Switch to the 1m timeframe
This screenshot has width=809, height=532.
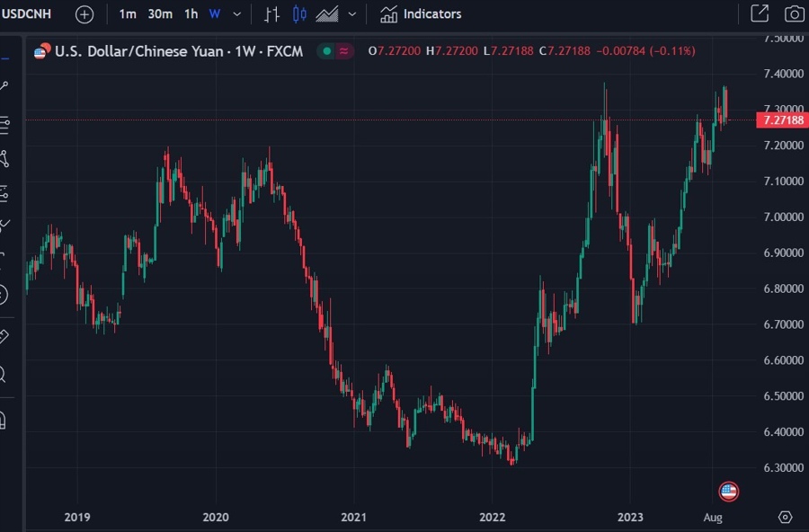pyautogui.click(x=128, y=14)
